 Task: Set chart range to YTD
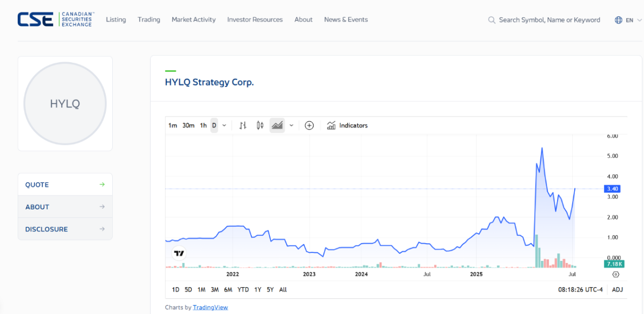pyautogui.click(x=243, y=290)
